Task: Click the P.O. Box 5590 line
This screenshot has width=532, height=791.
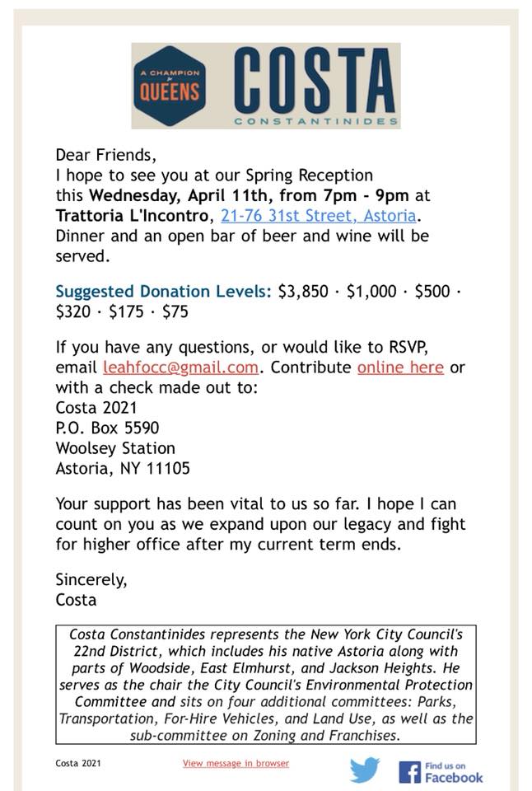Action: pyautogui.click(x=107, y=428)
